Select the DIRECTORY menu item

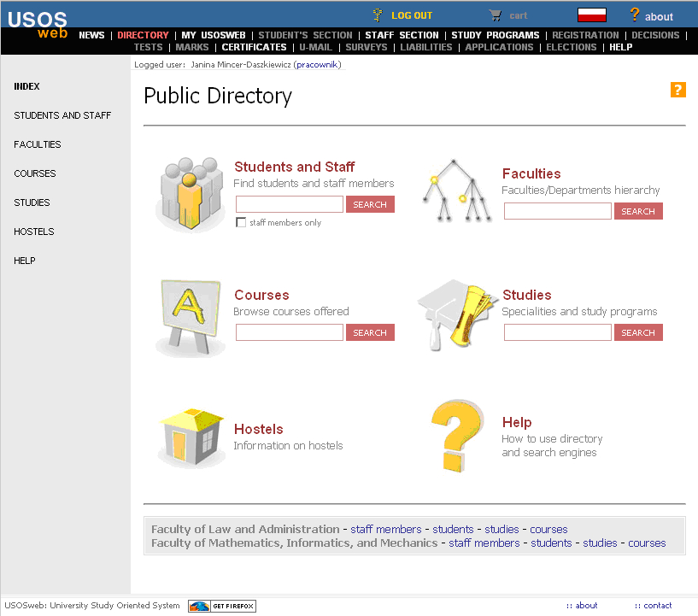[143, 35]
